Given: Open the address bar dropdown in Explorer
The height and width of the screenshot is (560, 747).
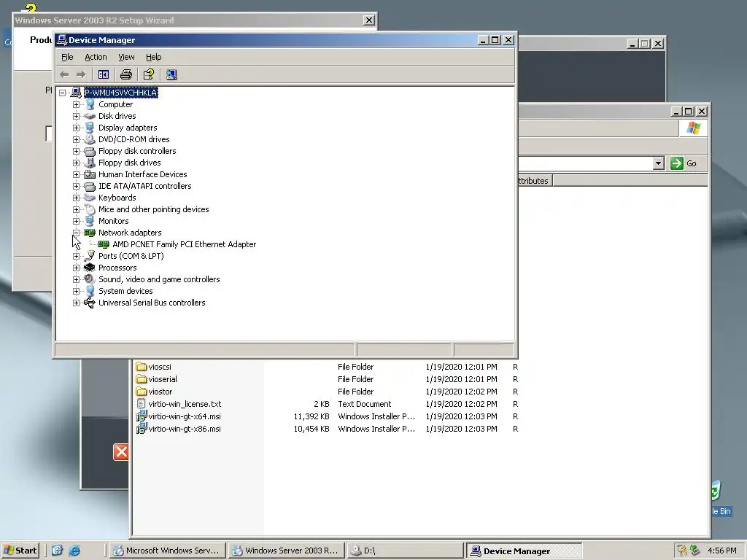Looking at the screenshot, I should 659,164.
